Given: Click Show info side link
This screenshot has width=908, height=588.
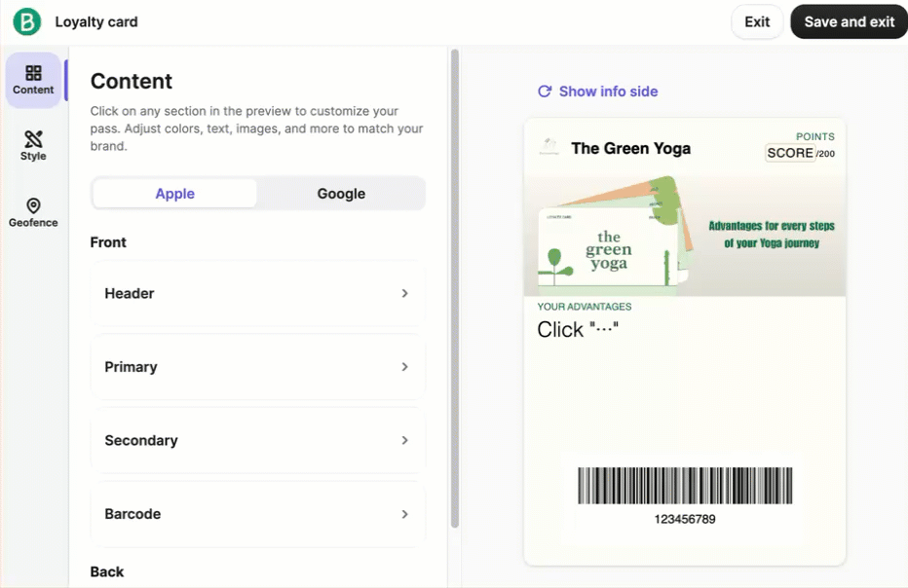Looking at the screenshot, I should coord(608,92).
